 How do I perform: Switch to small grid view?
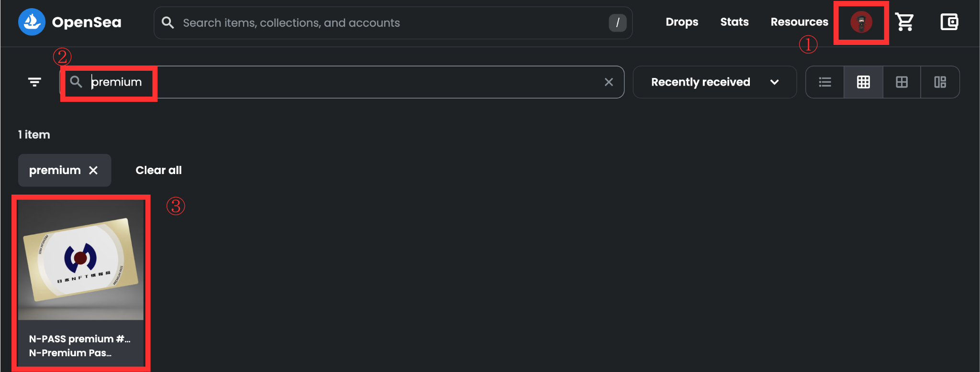[863, 82]
